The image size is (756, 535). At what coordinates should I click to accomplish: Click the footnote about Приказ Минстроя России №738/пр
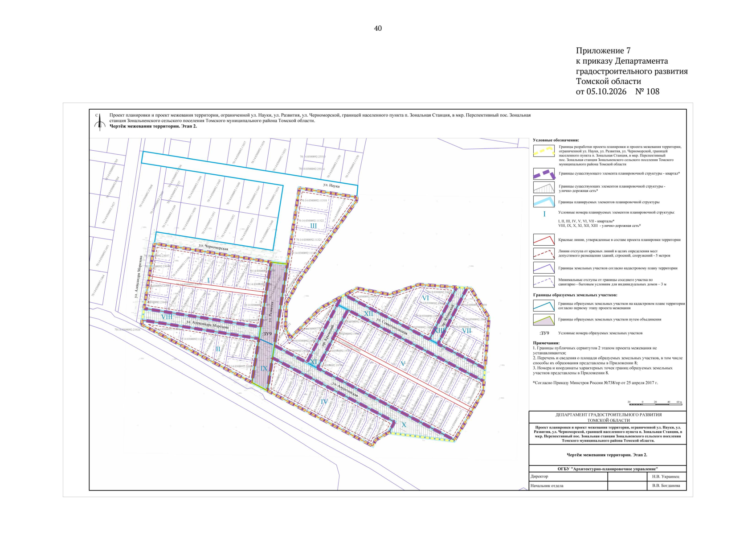(x=595, y=383)
